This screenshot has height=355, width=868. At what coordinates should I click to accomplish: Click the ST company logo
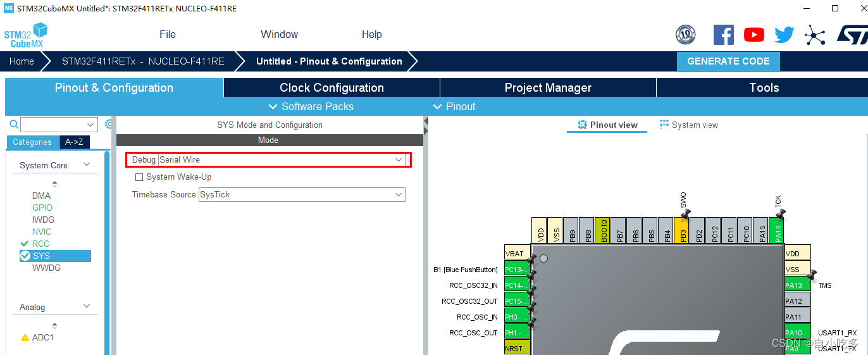[x=852, y=35]
